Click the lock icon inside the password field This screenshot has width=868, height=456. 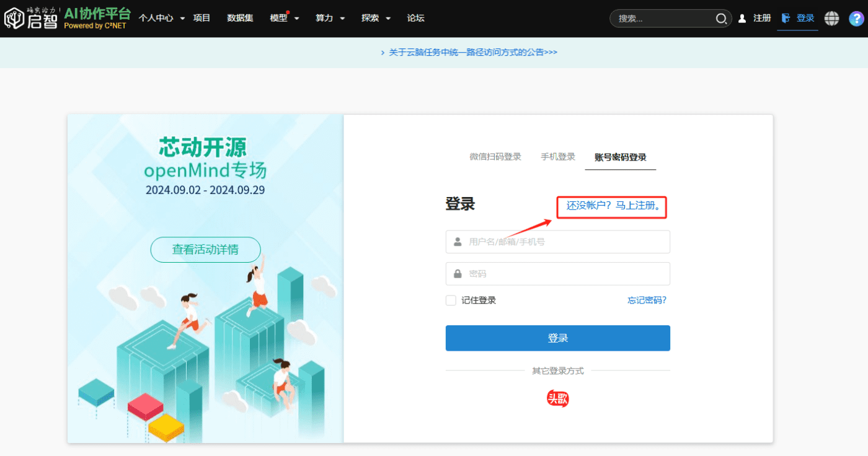coord(457,273)
